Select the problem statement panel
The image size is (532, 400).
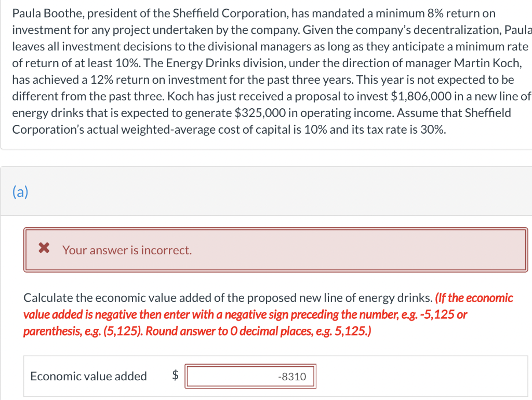266,73
